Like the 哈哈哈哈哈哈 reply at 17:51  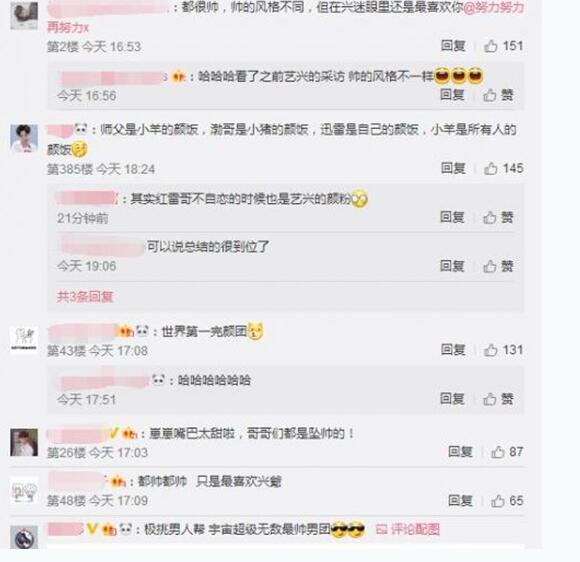[498, 399]
